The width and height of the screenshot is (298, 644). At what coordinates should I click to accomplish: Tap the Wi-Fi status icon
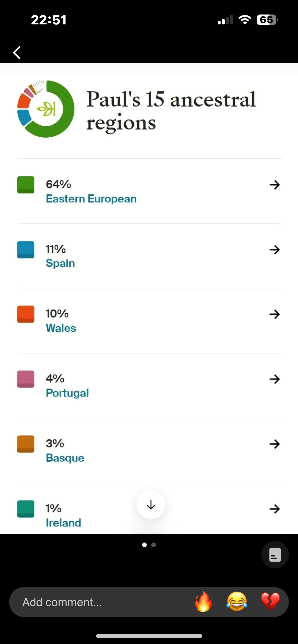point(245,20)
